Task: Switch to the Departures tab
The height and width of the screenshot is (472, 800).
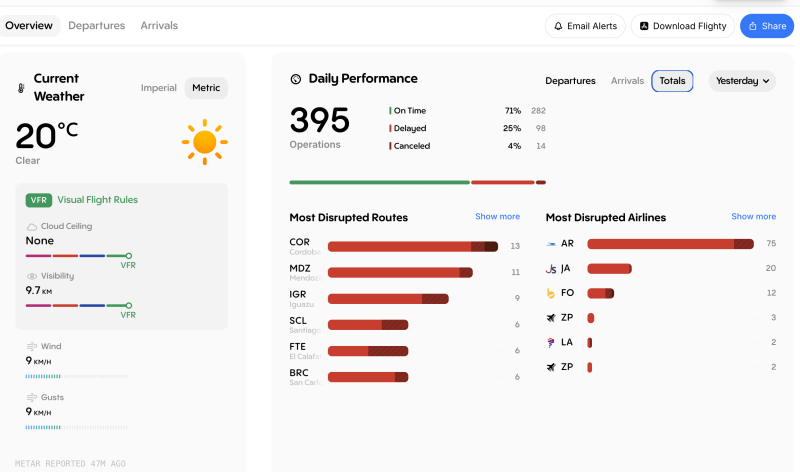Action: coord(96,26)
